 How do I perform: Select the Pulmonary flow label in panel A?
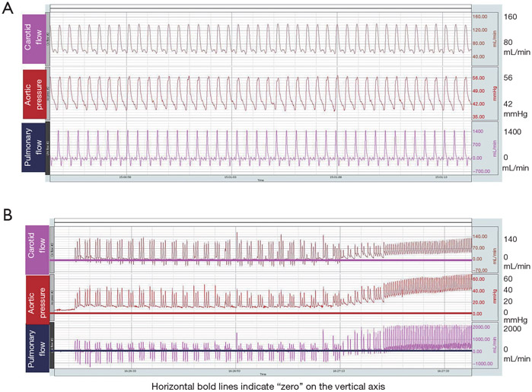click(x=33, y=148)
